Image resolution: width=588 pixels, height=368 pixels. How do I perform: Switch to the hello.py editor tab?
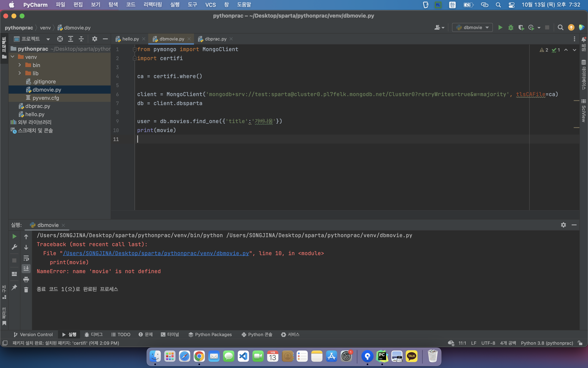point(130,39)
